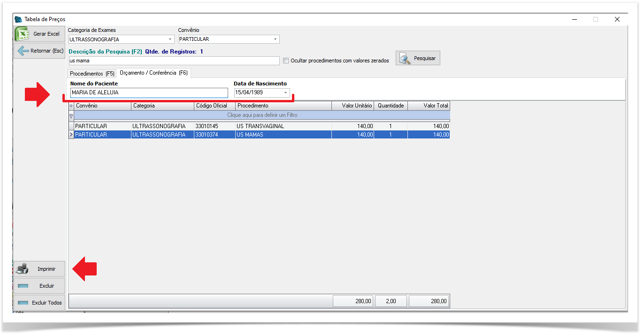Viewport: 644px width, 336px height.
Task: Switch to the Procedimentos (F5) tab
Action: click(x=92, y=74)
